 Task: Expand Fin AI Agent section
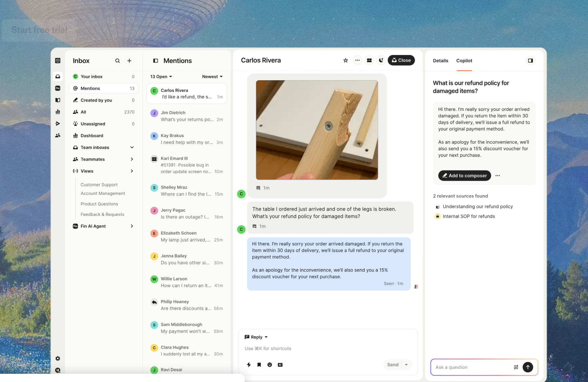pos(132,226)
